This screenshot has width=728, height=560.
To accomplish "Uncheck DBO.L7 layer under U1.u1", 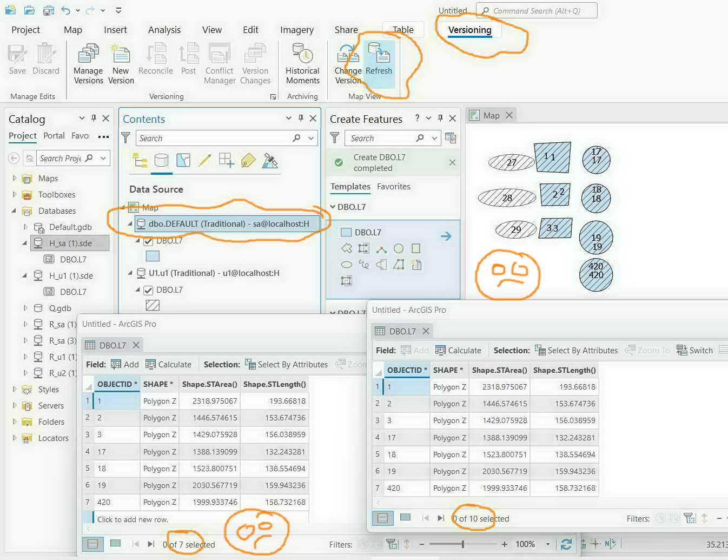I will pyautogui.click(x=148, y=290).
